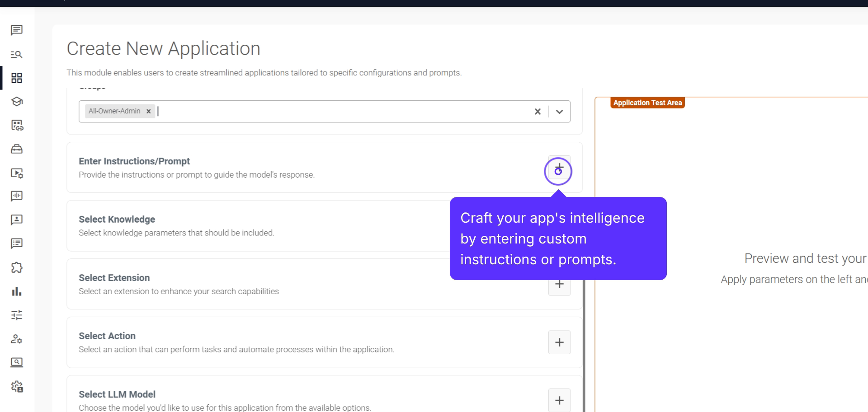The image size is (868, 412).
Task: Expand the groups dropdown arrow
Action: (x=559, y=112)
